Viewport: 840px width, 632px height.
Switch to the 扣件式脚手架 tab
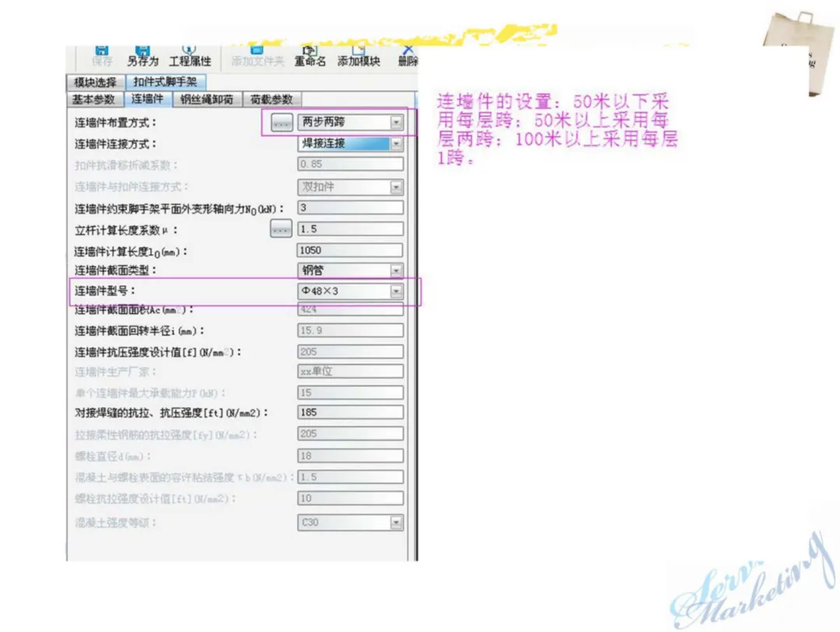(165, 82)
